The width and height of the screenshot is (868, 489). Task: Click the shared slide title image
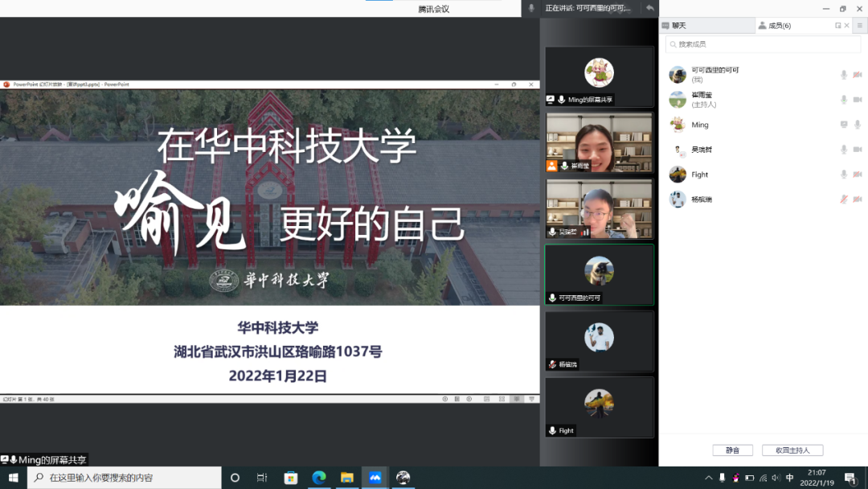(x=269, y=198)
